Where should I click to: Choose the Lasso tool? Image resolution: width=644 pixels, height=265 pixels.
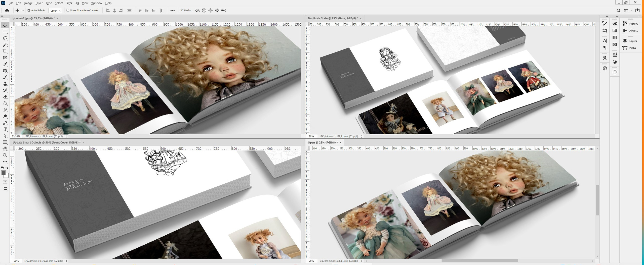point(5,38)
